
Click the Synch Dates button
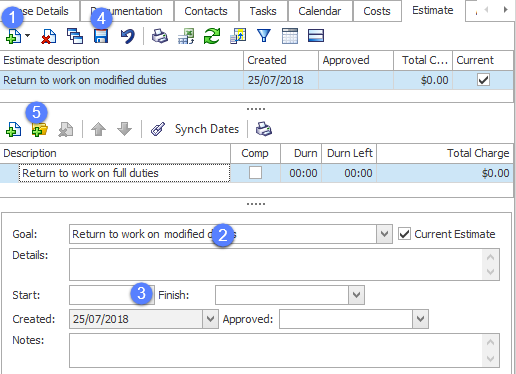[x=207, y=129]
